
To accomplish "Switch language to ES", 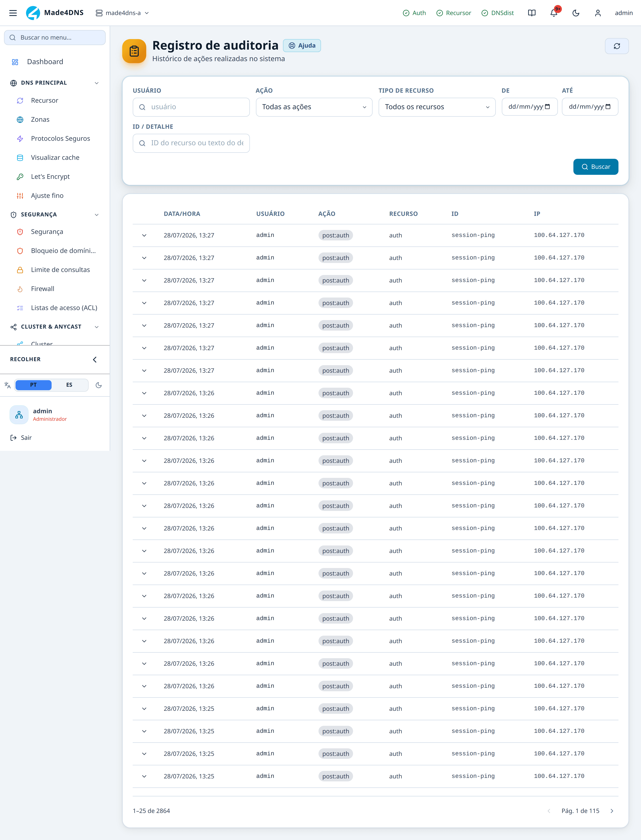I will pyautogui.click(x=69, y=385).
